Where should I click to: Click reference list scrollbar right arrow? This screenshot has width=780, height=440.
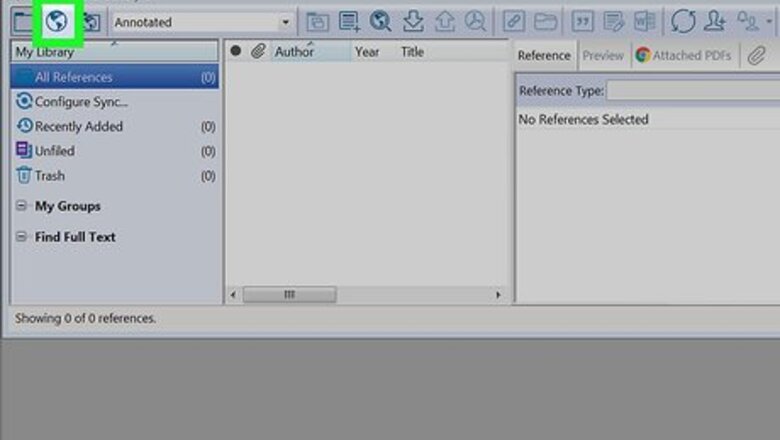tap(498, 294)
